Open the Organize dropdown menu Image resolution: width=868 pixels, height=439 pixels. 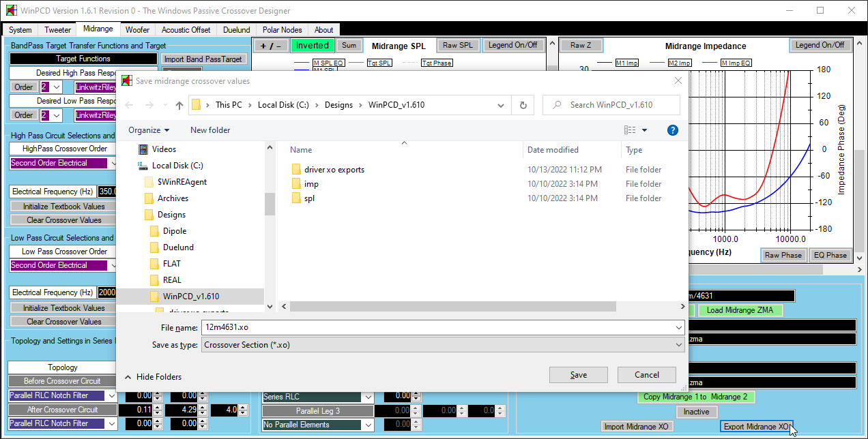(x=149, y=130)
